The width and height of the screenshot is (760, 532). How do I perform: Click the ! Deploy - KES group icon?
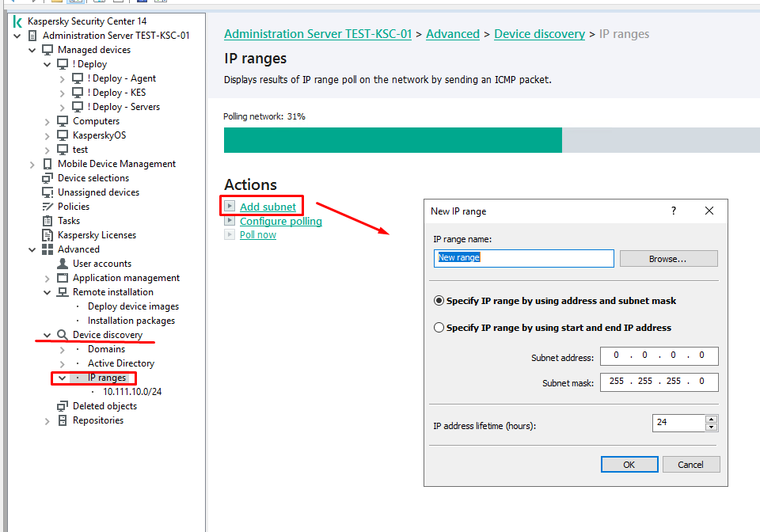(x=78, y=93)
